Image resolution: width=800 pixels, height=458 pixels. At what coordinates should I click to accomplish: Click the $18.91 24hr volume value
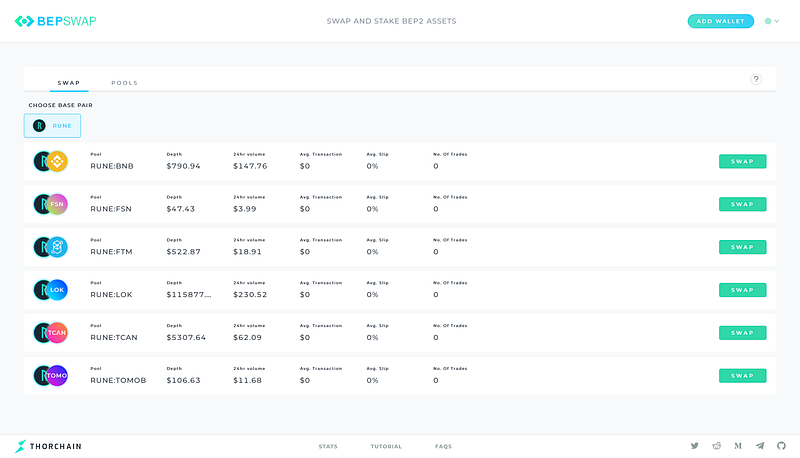coord(247,251)
